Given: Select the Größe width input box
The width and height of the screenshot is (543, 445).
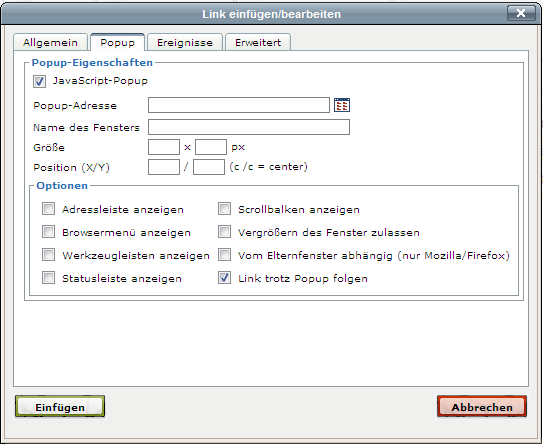Looking at the screenshot, I should click(164, 147).
